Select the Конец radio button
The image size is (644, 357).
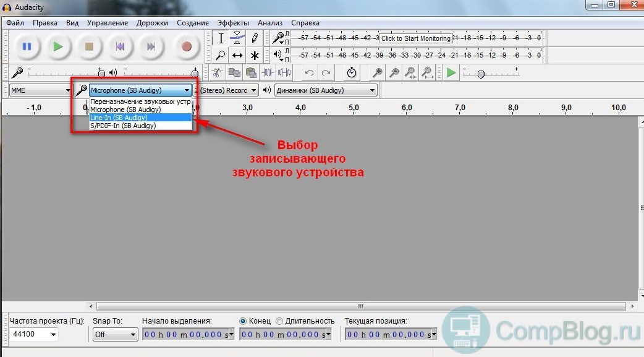(243, 321)
